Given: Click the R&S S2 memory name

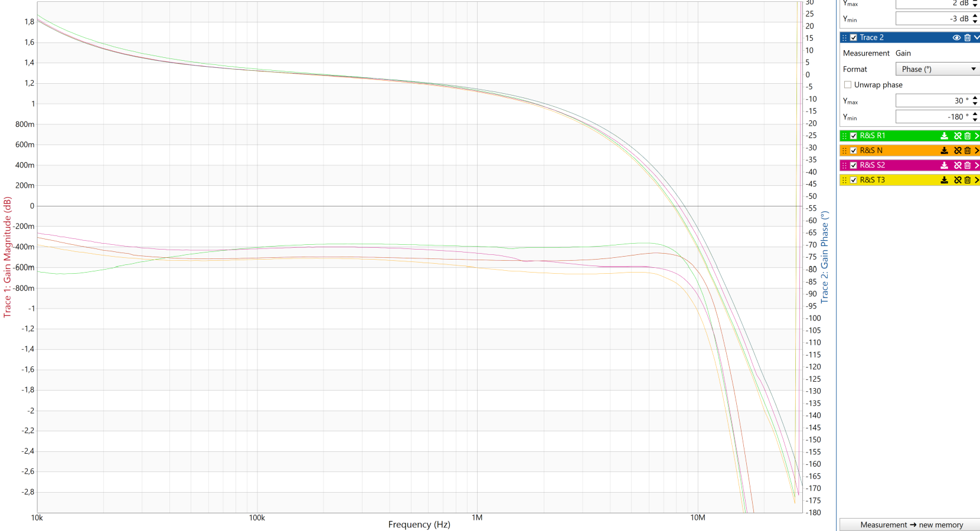Looking at the screenshot, I should [x=873, y=165].
